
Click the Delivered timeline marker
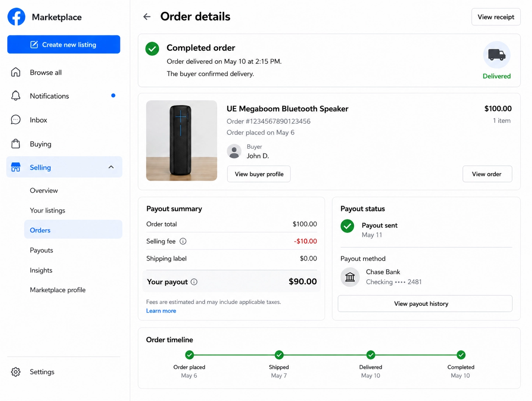(371, 355)
